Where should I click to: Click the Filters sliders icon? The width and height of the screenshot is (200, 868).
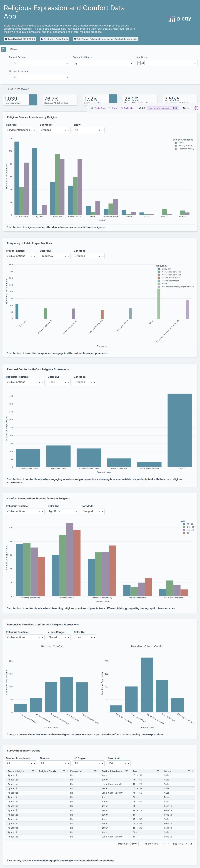click(x=4, y=49)
